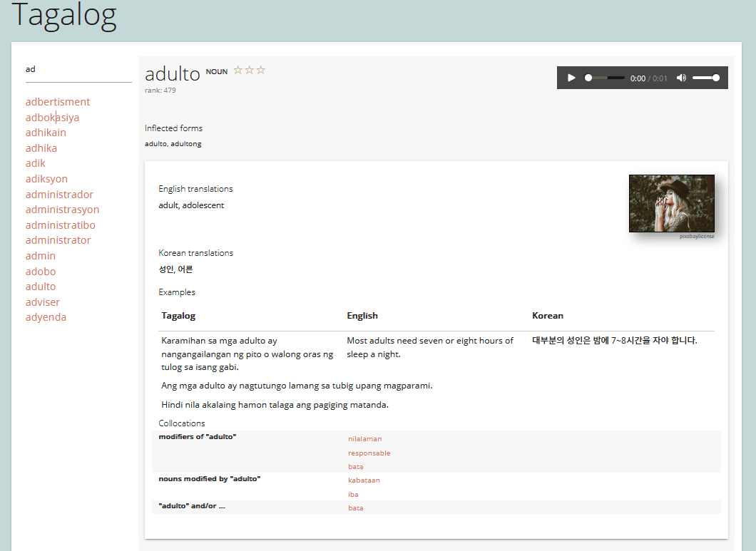Click the search input field
Viewport: 756px width, 551px height.
[78, 69]
